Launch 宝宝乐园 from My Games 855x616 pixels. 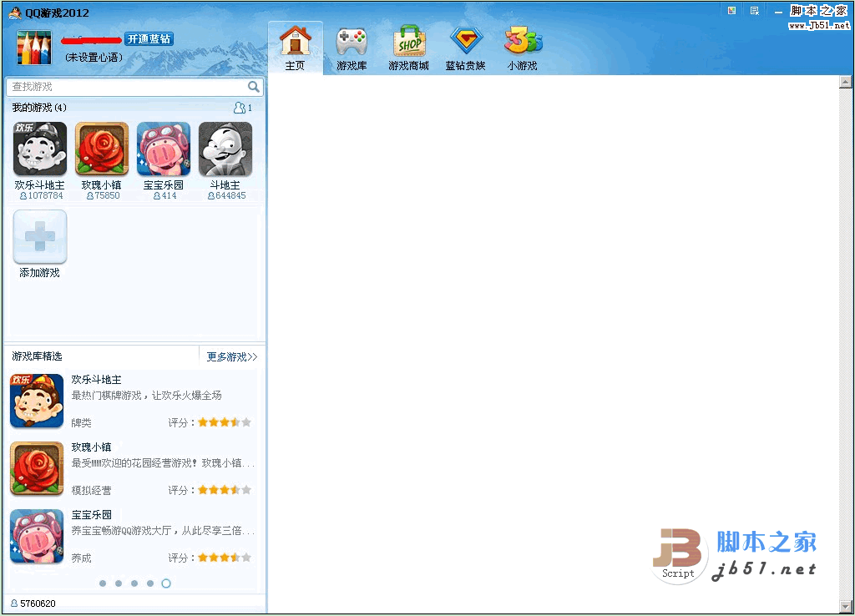(164, 149)
